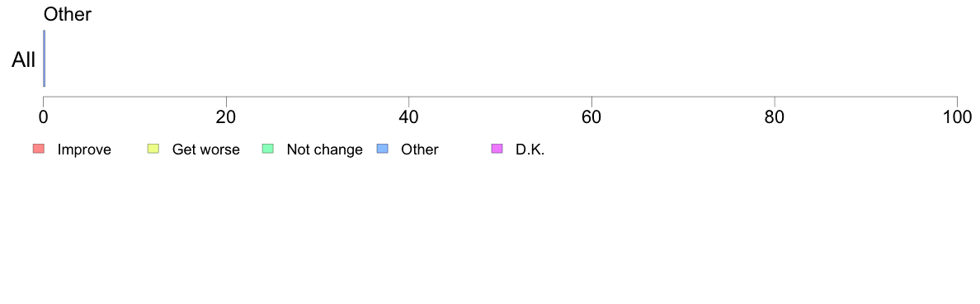
Task: Click the 80 axis tick label
Action: 775,117
